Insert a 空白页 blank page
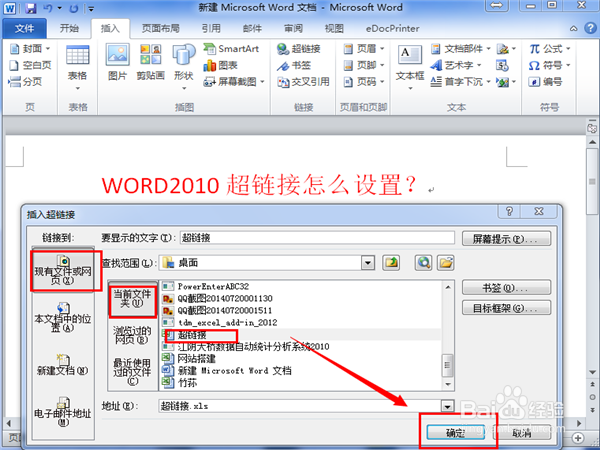This screenshot has width=600, height=450. pos(30,65)
